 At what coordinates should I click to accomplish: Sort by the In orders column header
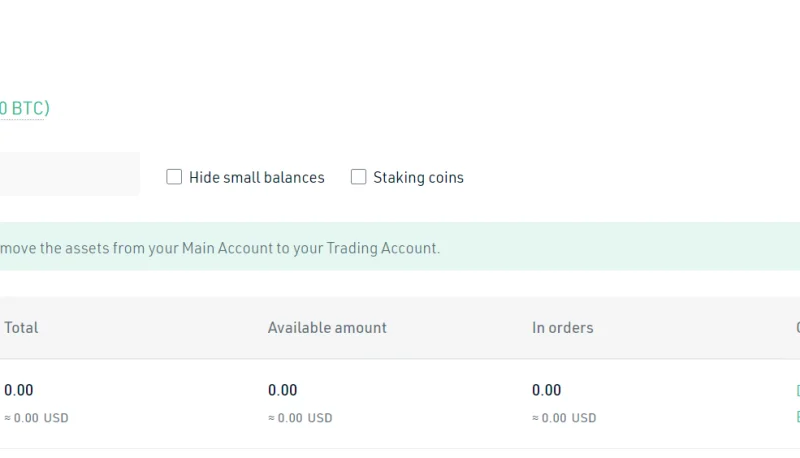(562, 327)
